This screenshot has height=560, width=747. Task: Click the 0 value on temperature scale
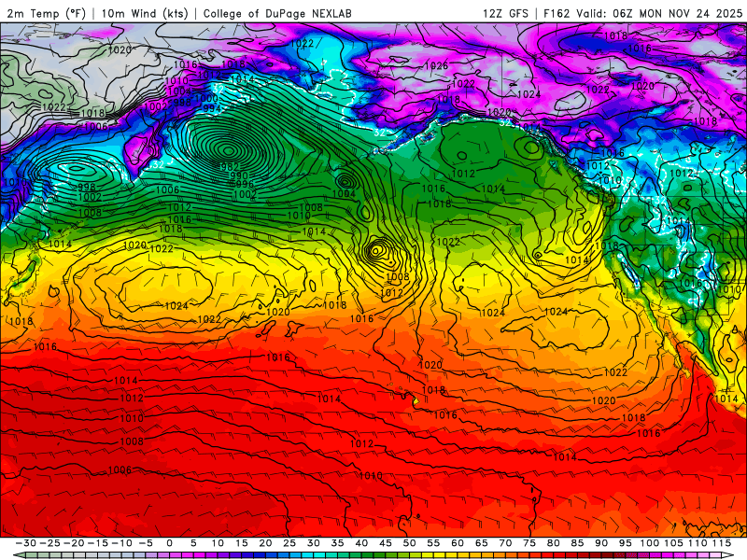tap(170, 543)
